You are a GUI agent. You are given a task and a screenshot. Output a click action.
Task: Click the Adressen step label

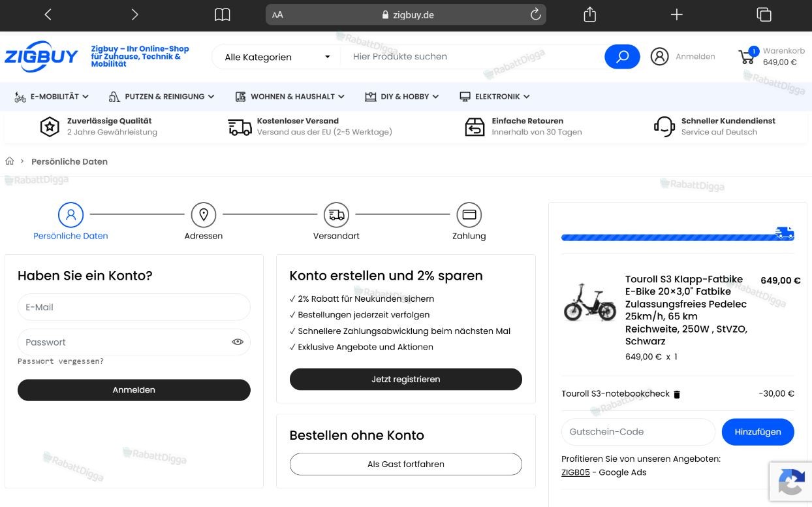(x=204, y=236)
